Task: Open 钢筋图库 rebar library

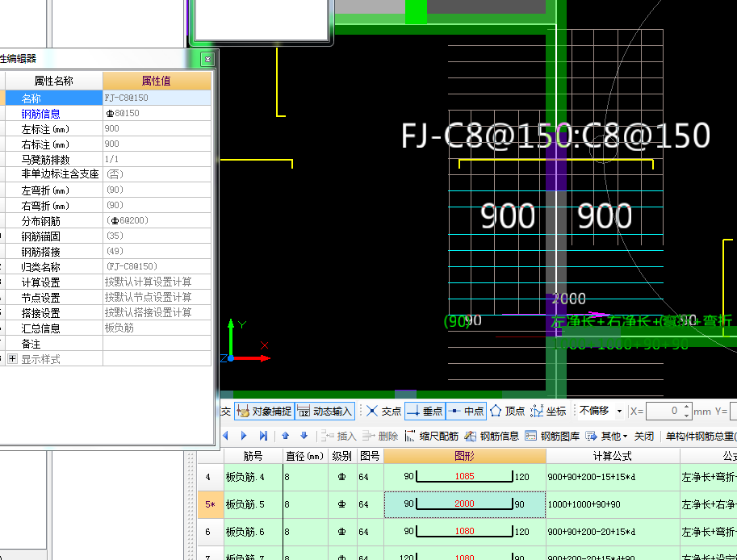Action: (552, 436)
